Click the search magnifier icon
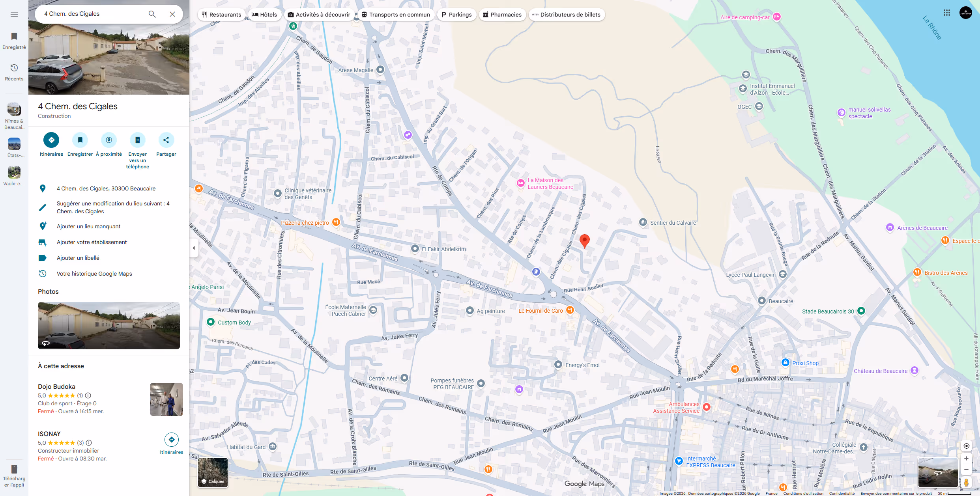This screenshot has height=496, width=980. pos(151,13)
